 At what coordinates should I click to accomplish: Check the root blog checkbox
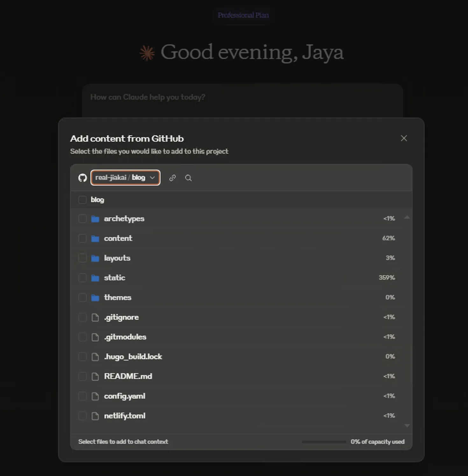tap(82, 199)
